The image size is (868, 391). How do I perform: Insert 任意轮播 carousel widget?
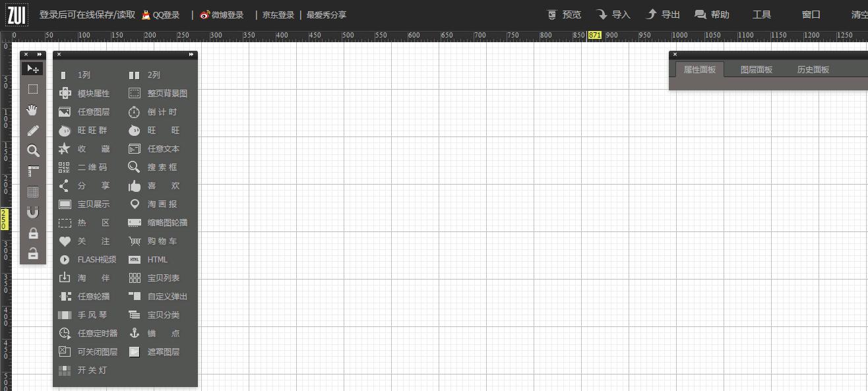click(x=84, y=297)
